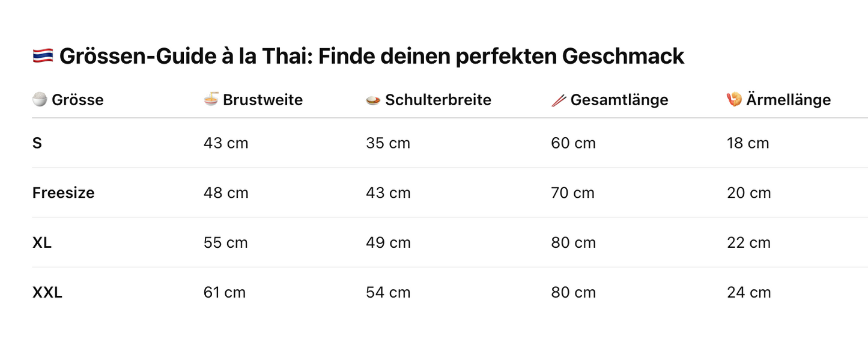Click the 43 cm Brustweite value for S
Screen dimensions: 868x344
(226, 143)
